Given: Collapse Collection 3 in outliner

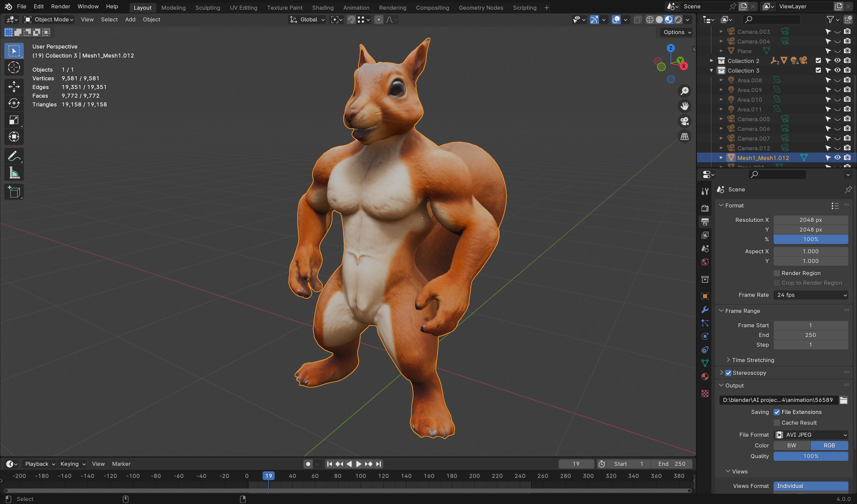Looking at the screenshot, I should tap(711, 71).
